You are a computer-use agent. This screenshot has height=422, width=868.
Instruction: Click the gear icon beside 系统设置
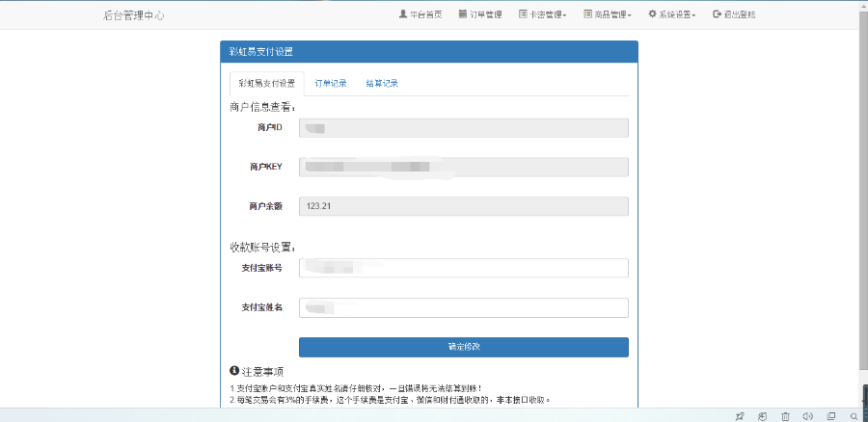pos(652,13)
